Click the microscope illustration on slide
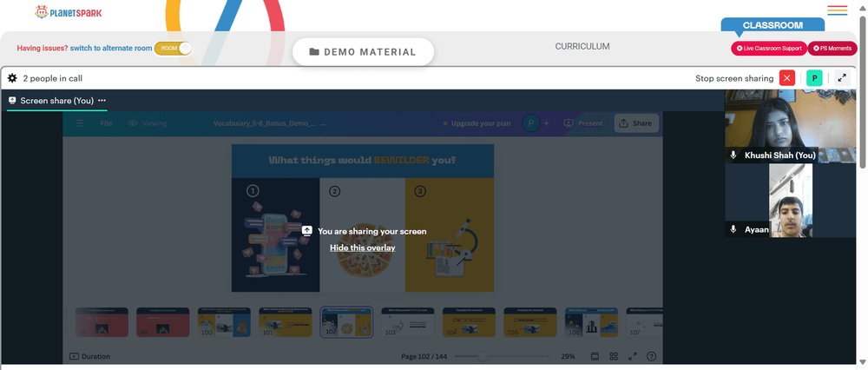 (452, 248)
